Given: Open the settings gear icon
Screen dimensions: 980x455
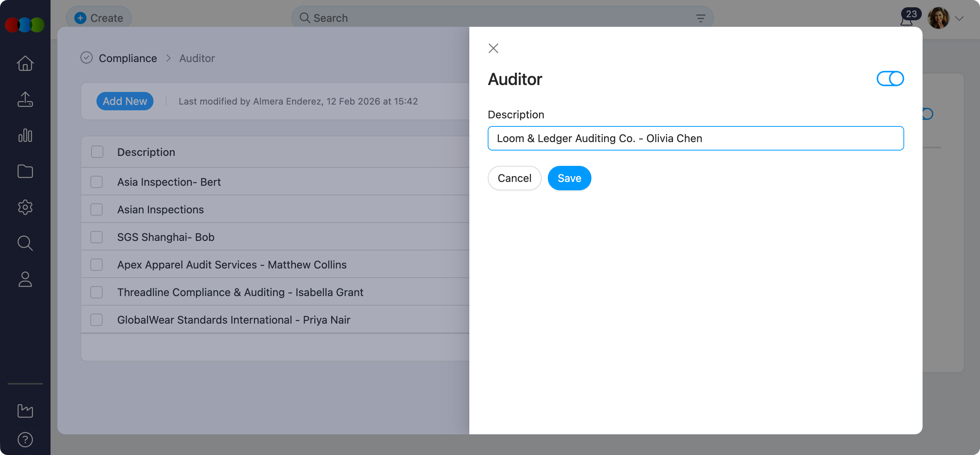Looking at the screenshot, I should click(x=25, y=207).
